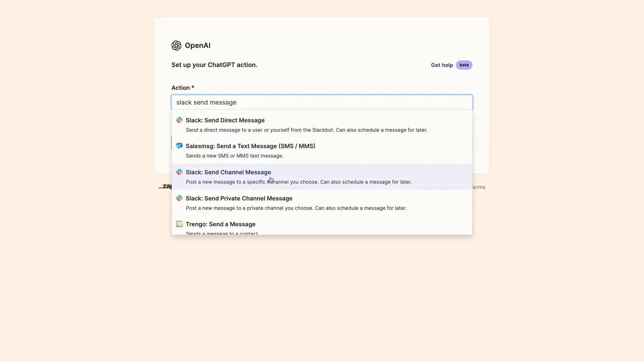Click inside the Action search field
The image size is (644, 362).
[x=321, y=102]
